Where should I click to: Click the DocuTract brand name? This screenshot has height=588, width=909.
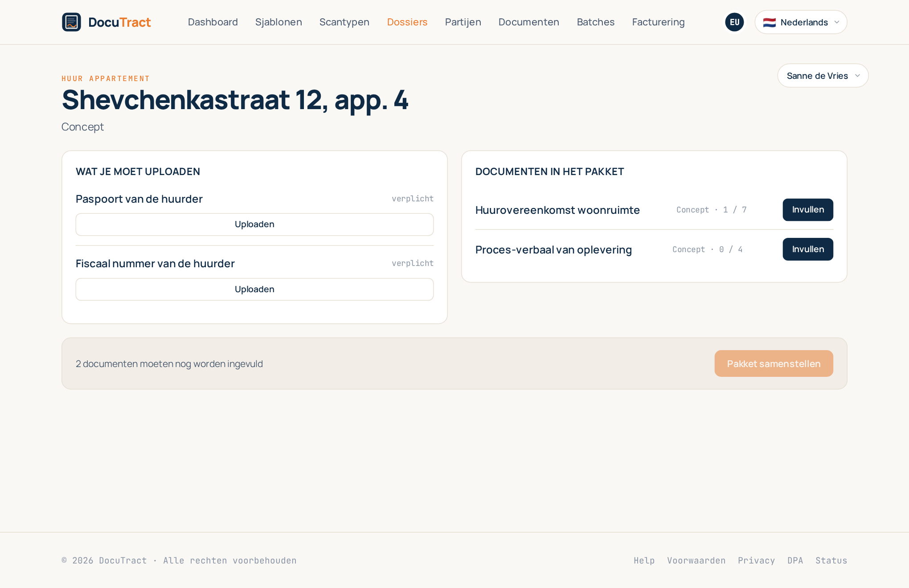pyautogui.click(x=119, y=22)
